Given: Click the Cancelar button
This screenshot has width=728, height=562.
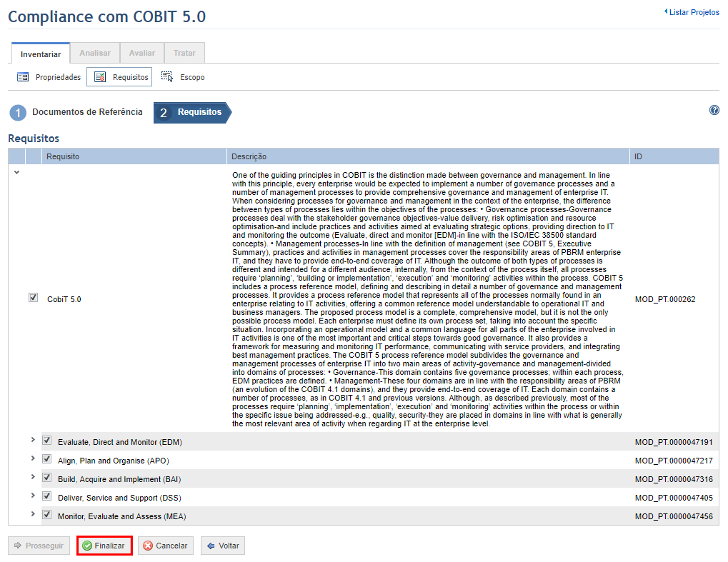Looking at the screenshot, I should click(166, 546).
